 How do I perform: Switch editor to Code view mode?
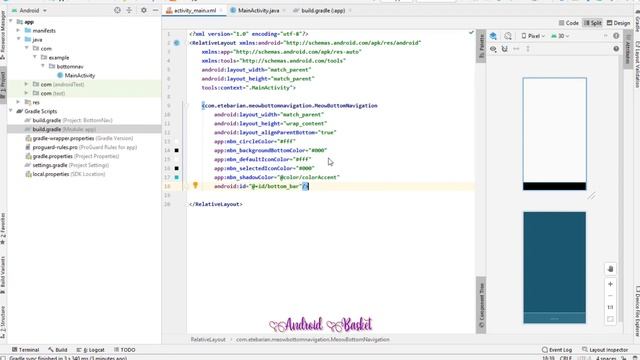(569, 23)
